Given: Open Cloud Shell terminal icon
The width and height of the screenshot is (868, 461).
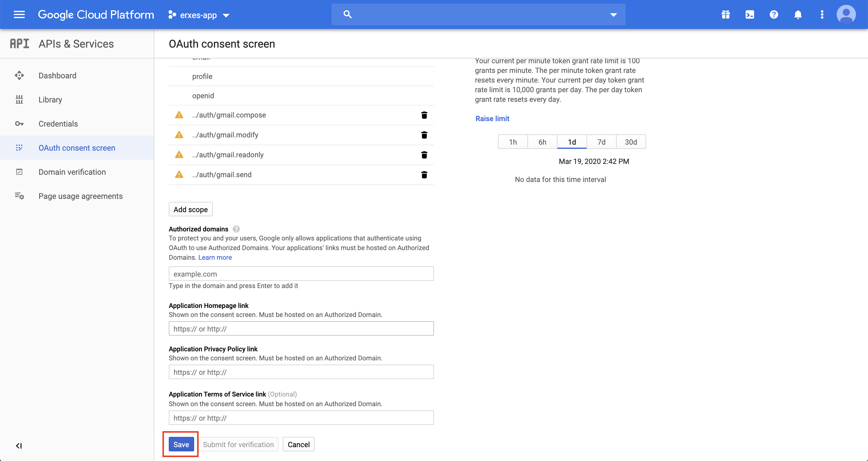Looking at the screenshot, I should tap(750, 14).
